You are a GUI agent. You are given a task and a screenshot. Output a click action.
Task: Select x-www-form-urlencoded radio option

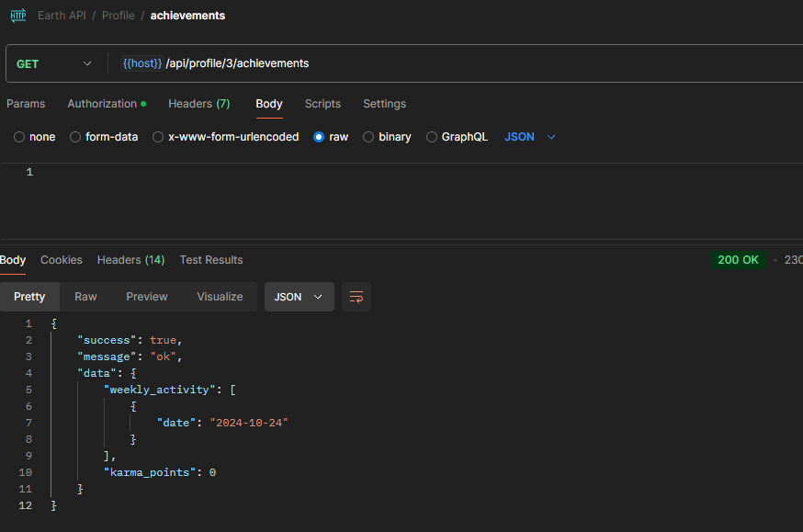pyautogui.click(x=158, y=137)
